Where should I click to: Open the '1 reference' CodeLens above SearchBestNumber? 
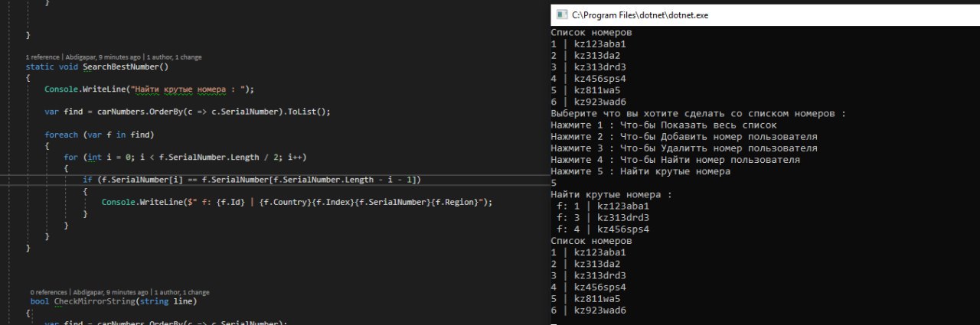pyautogui.click(x=41, y=57)
